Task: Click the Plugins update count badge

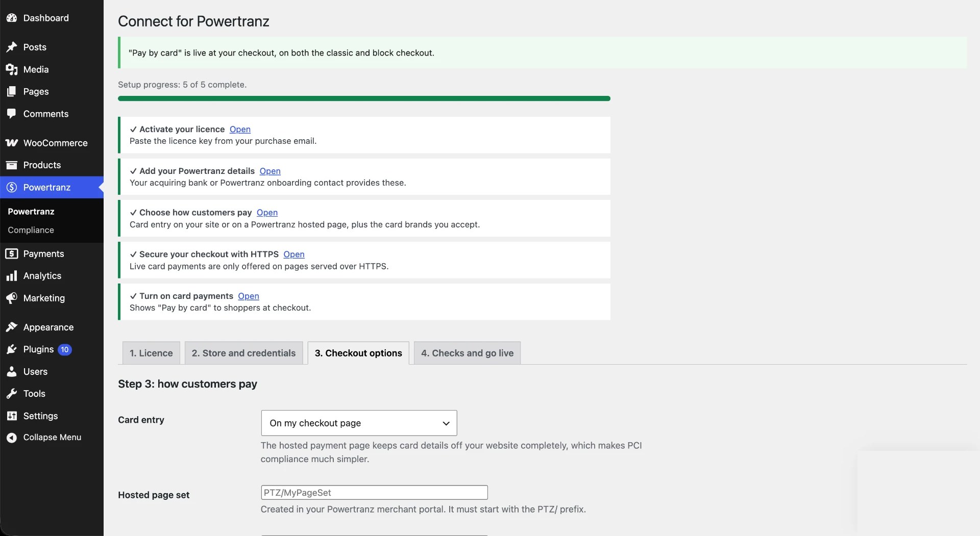Action: tap(64, 349)
